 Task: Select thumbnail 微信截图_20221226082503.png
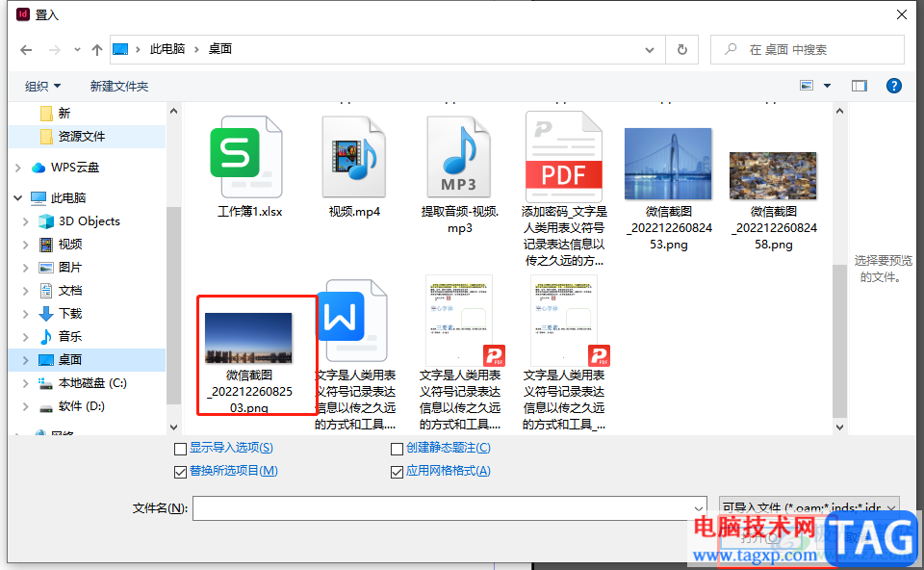coord(249,361)
